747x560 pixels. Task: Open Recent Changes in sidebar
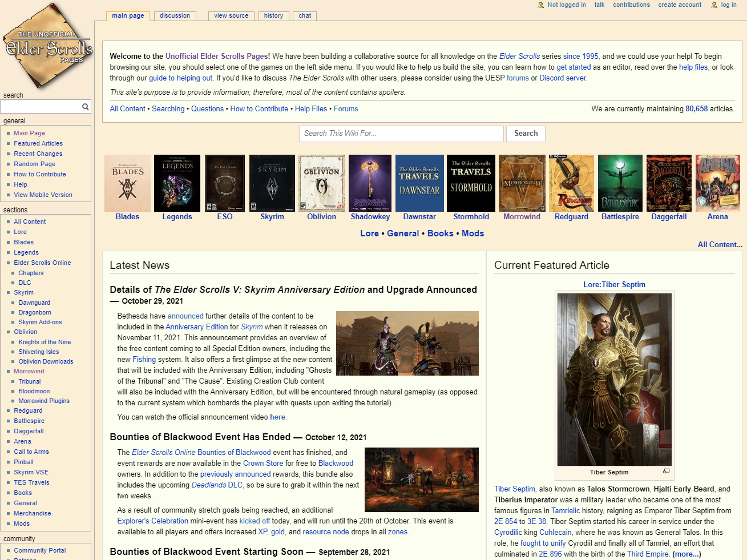38,154
